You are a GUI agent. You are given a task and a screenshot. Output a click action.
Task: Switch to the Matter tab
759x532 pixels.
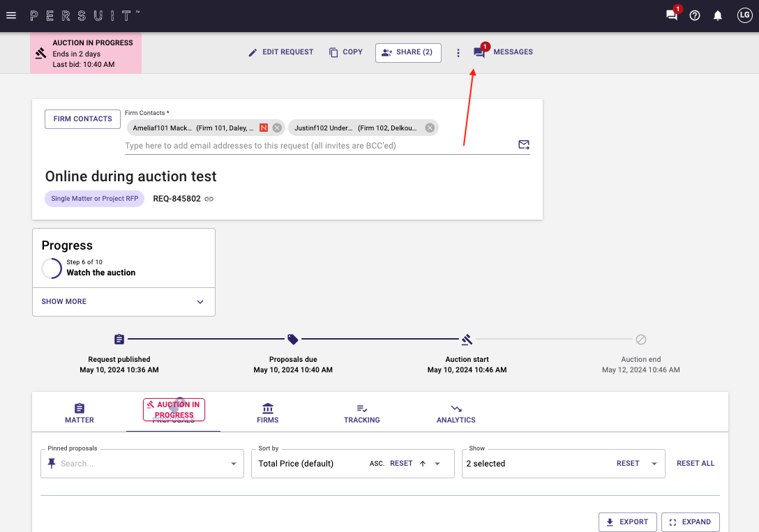[80, 413]
